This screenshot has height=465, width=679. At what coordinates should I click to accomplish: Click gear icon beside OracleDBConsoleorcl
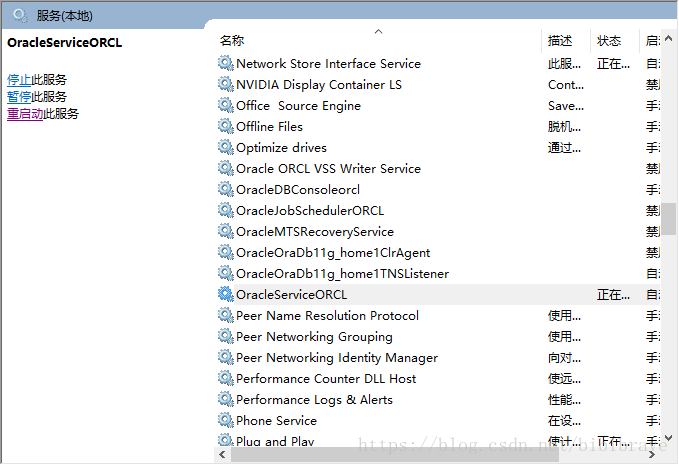[226, 189]
